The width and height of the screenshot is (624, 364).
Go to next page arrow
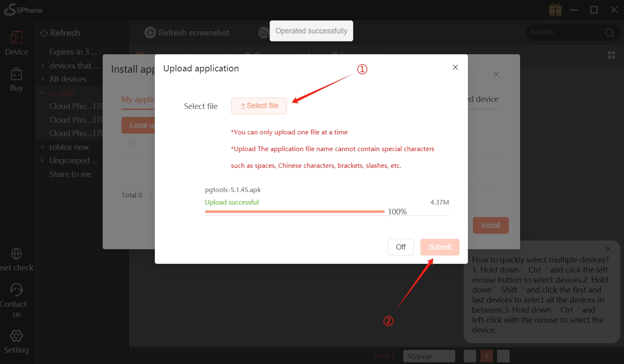point(503,356)
